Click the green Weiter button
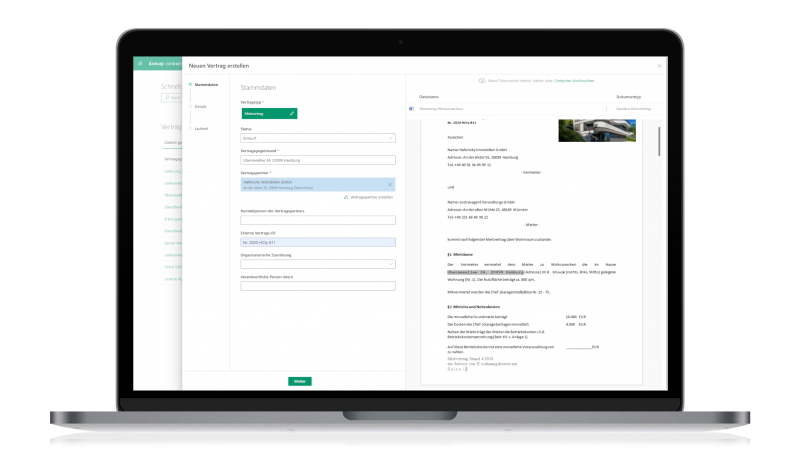Viewport: 800px width, 460px height. tap(299, 381)
